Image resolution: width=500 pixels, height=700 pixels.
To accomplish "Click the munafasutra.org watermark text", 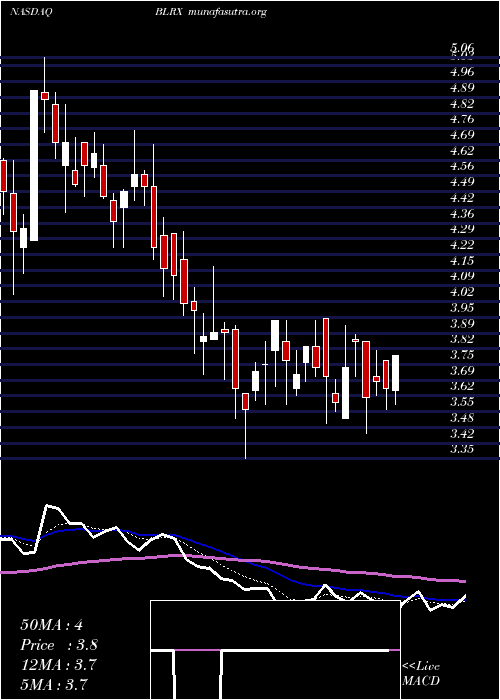I will tap(228, 13).
